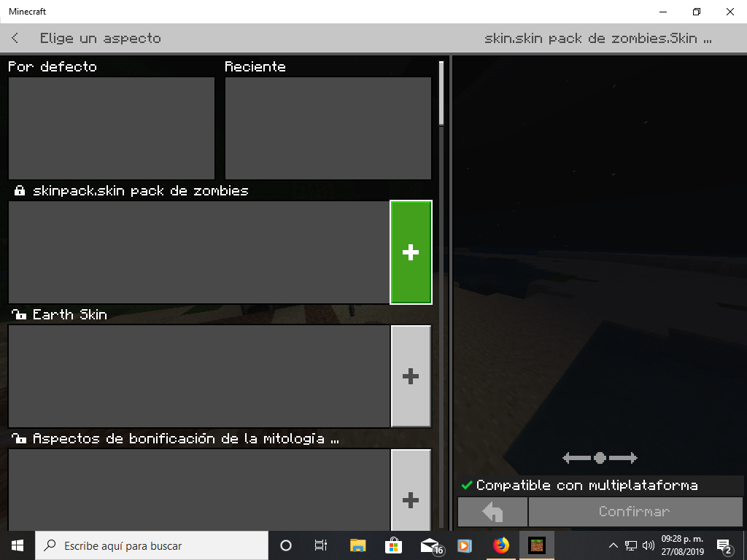Screen dimensions: 747x560
Task: Click the volume speaker icon in tray
Action: 648,545
